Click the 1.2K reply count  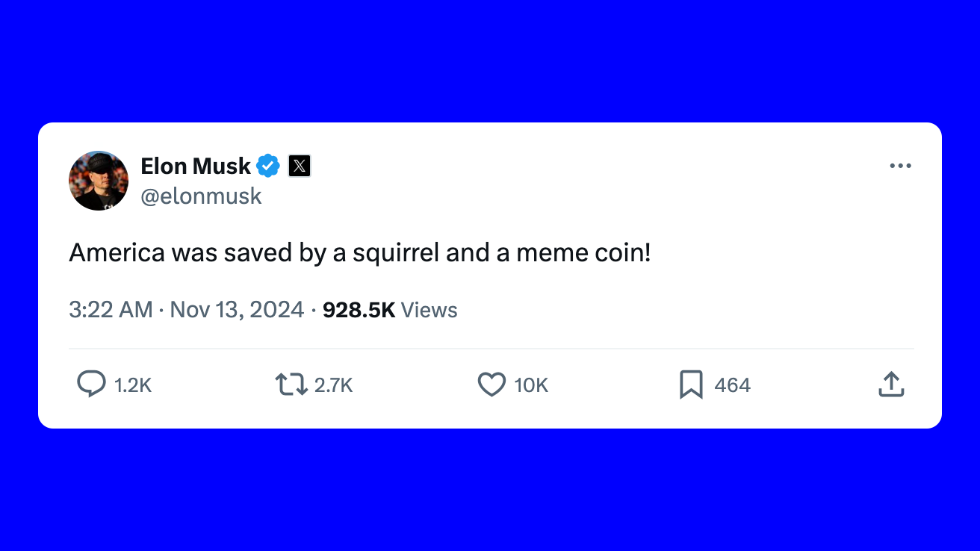[132, 385]
